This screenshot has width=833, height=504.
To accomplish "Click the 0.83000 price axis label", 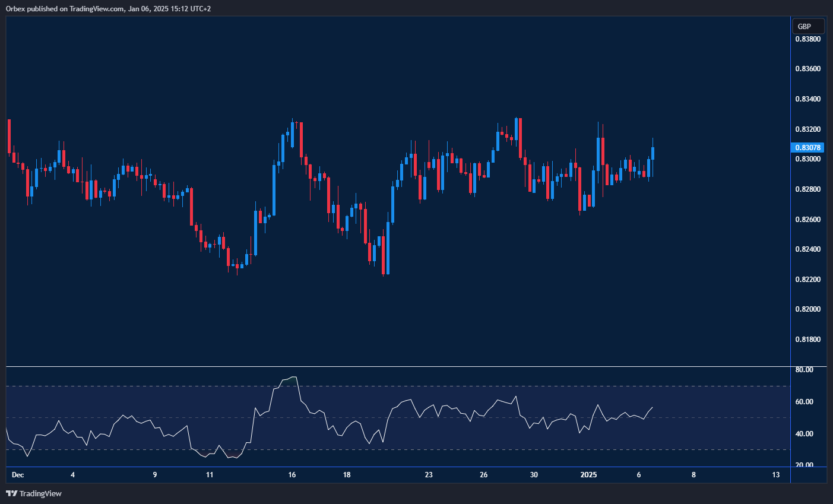I will click(808, 159).
